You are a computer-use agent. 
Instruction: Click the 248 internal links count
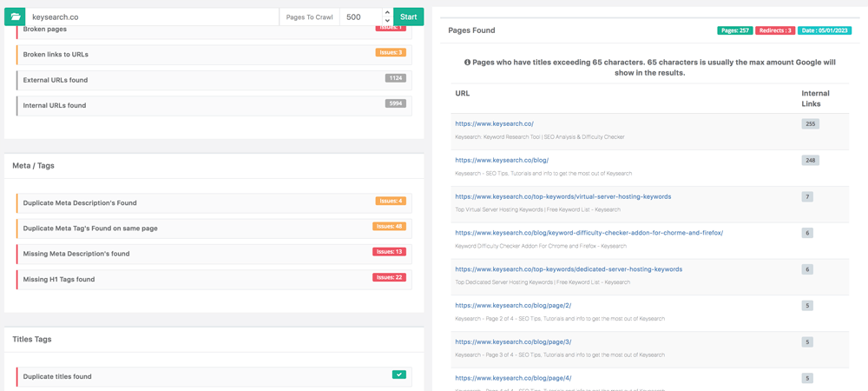pyautogui.click(x=810, y=160)
